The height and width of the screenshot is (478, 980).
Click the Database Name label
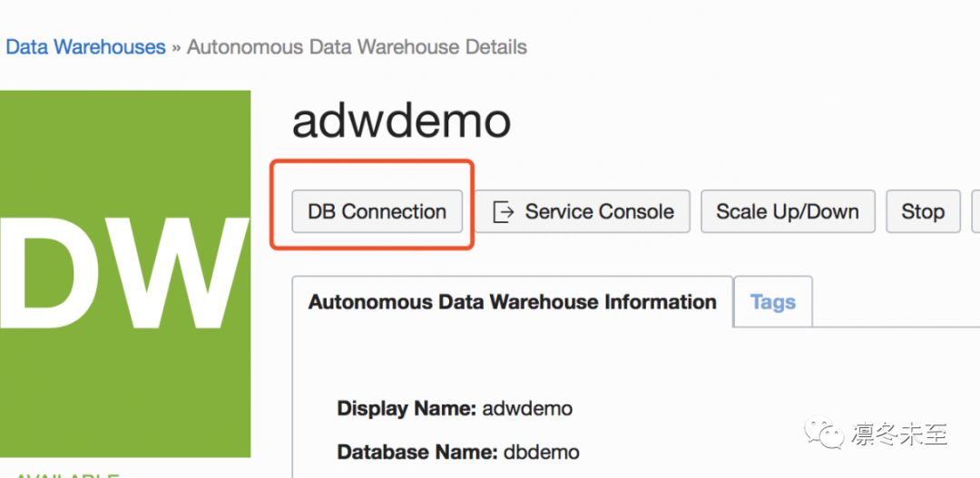(x=416, y=452)
